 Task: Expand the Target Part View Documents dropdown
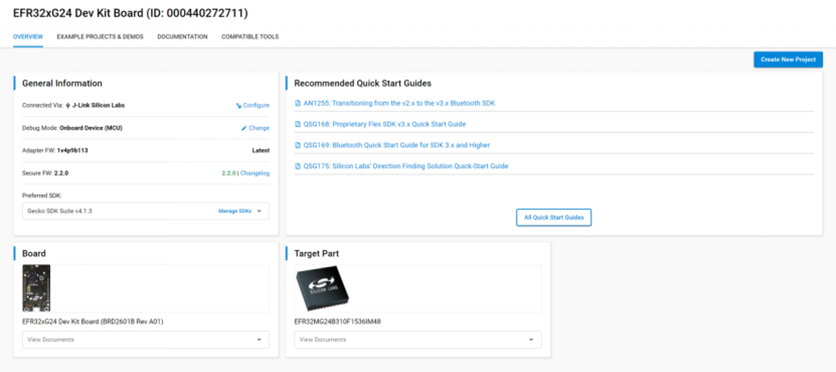click(418, 339)
